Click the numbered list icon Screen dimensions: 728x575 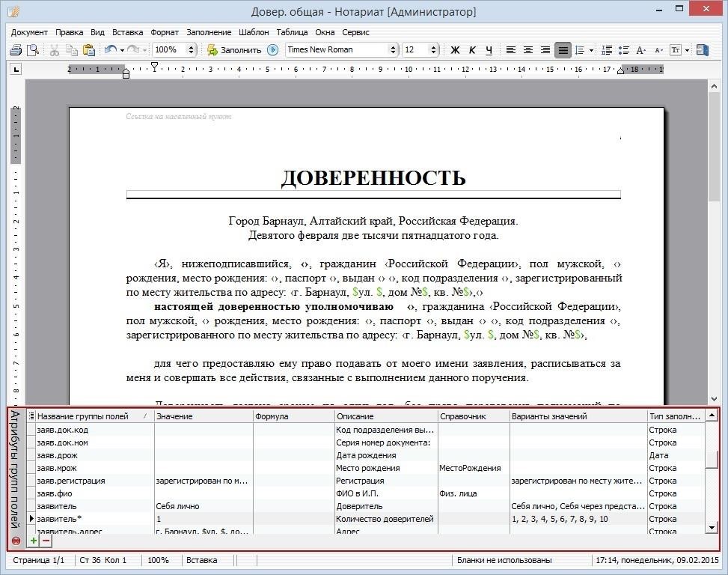606,49
